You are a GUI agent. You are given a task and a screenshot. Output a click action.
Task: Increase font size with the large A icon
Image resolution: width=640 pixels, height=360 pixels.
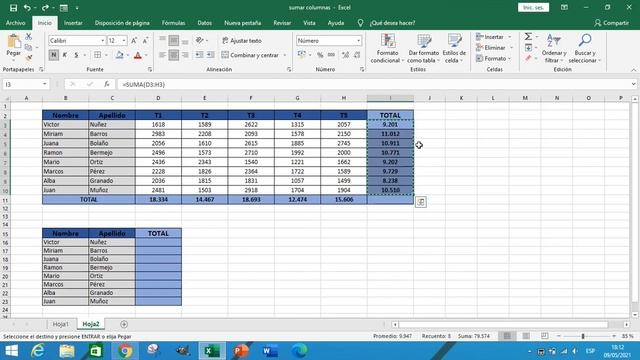[x=134, y=41]
